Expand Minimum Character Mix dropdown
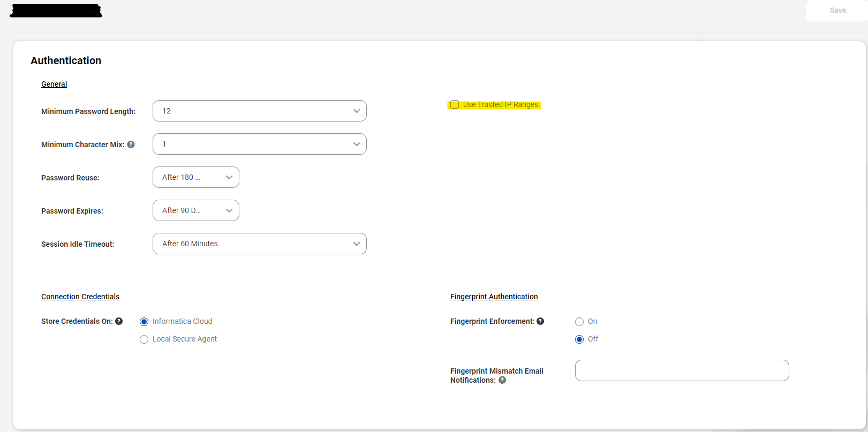Screen dimensions: 868x432 point(260,144)
